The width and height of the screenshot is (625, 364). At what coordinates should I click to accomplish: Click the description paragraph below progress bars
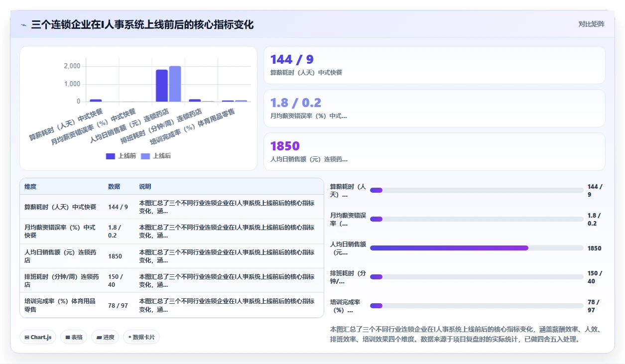pos(466,334)
